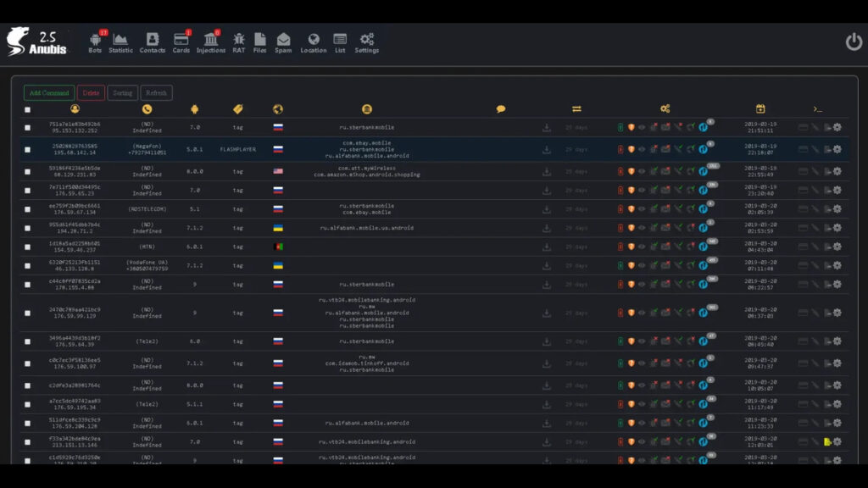Click the user ID column header icon

(x=75, y=109)
